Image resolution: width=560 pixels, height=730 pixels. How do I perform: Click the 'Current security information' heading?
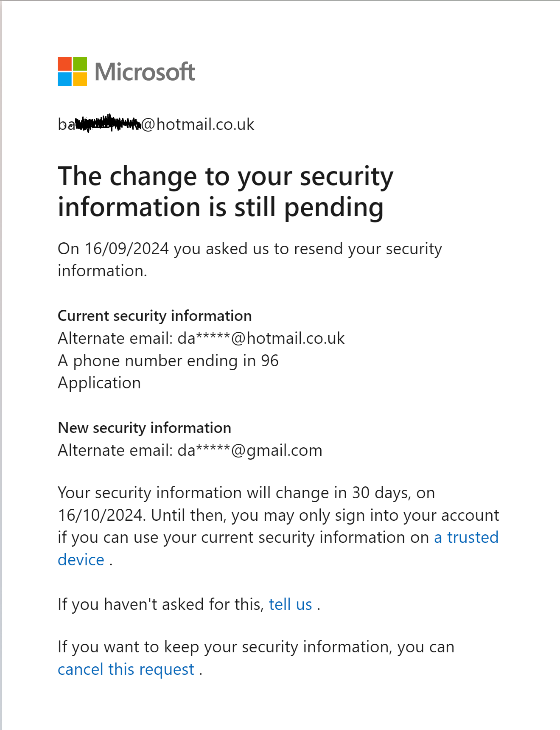point(154,316)
